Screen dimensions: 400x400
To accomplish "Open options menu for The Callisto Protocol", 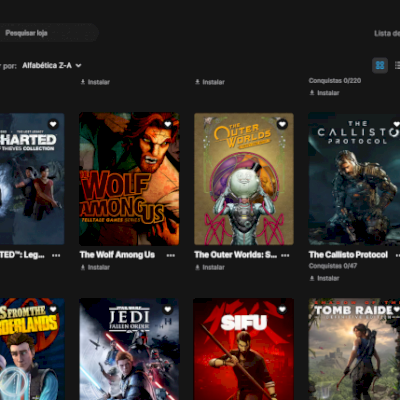I will pos(398,255).
